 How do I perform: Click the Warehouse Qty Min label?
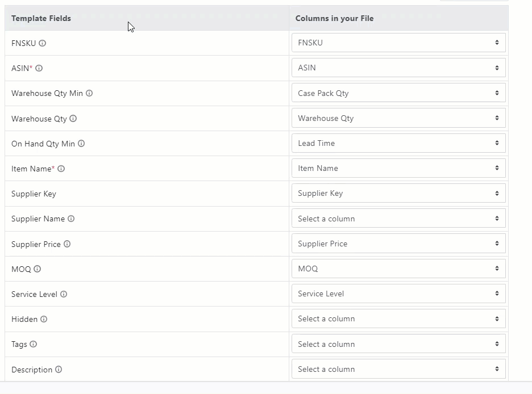(47, 93)
